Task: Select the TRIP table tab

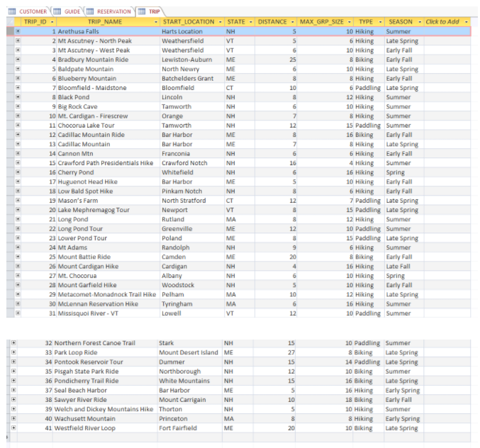Action: [x=150, y=11]
